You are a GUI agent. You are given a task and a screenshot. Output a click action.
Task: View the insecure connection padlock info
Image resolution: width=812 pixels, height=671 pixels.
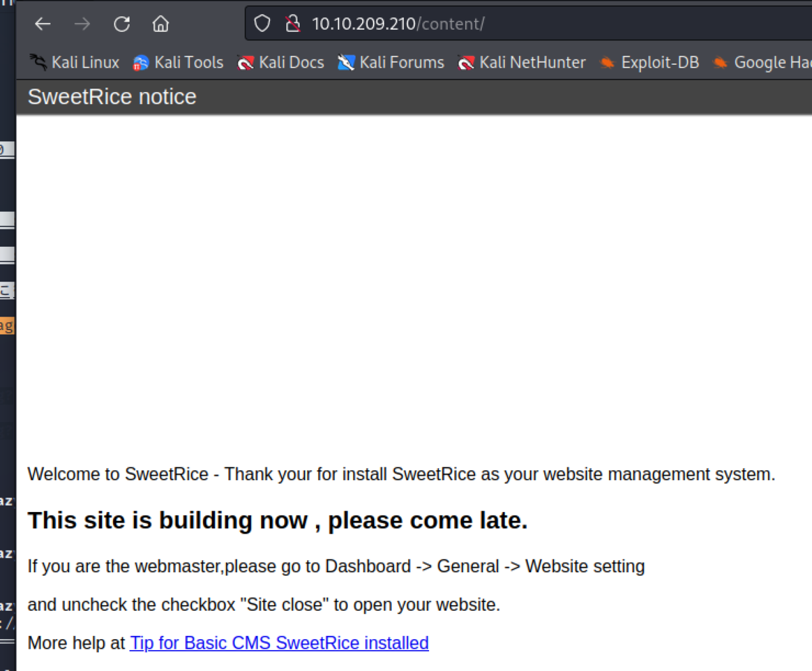(292, 24)
